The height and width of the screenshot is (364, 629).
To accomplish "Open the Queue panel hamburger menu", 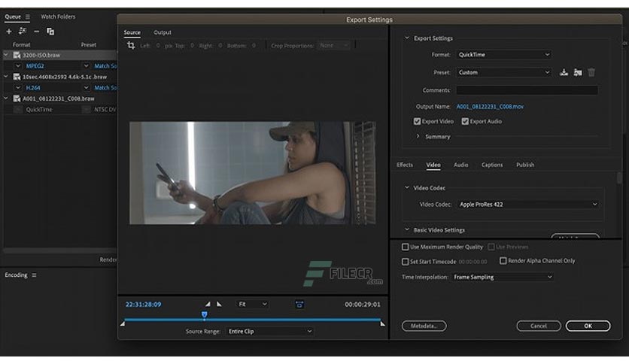I will pos(28,17).
